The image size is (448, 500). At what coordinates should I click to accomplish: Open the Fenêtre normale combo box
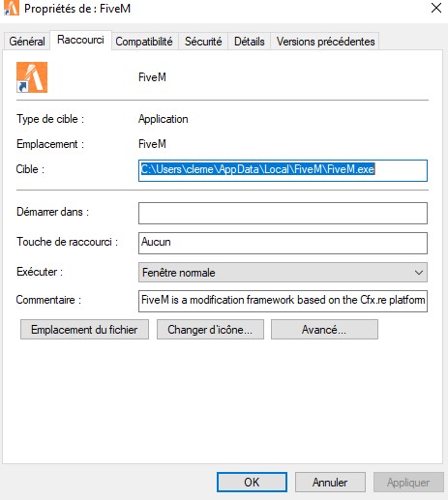283,273
